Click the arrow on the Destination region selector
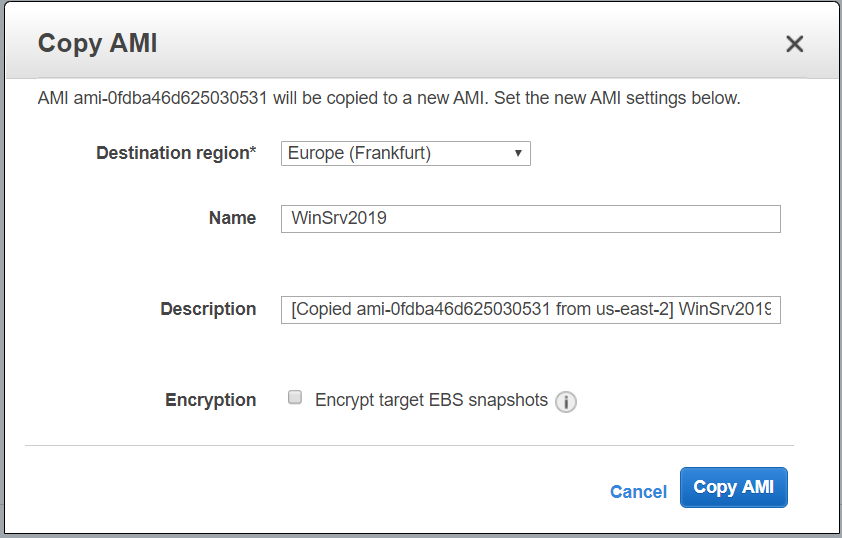 click(x=518, y=153)
